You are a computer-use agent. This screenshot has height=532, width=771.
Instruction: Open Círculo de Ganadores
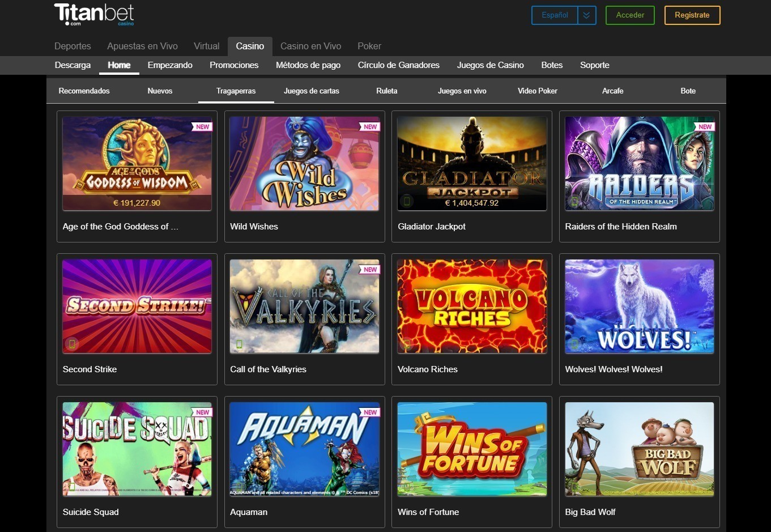click(399, 65)
